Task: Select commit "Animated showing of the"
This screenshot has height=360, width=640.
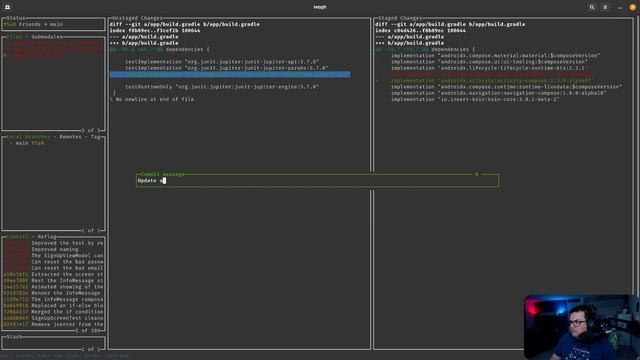Action: [x=53, y=287]
